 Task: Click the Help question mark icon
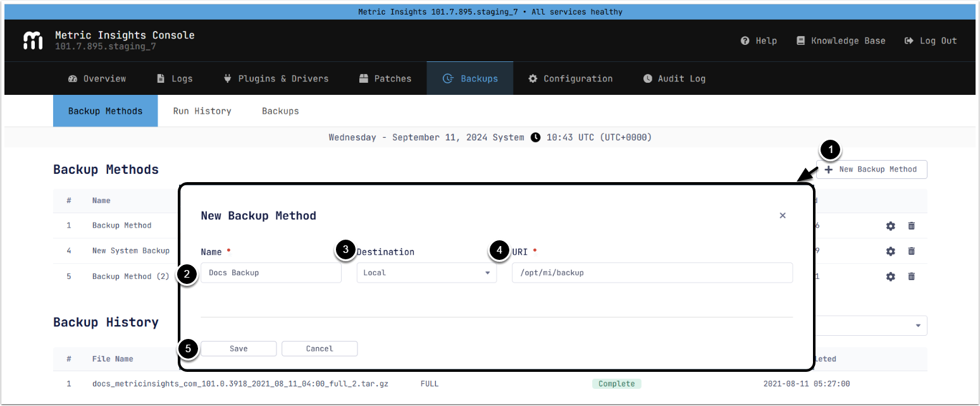745,40
